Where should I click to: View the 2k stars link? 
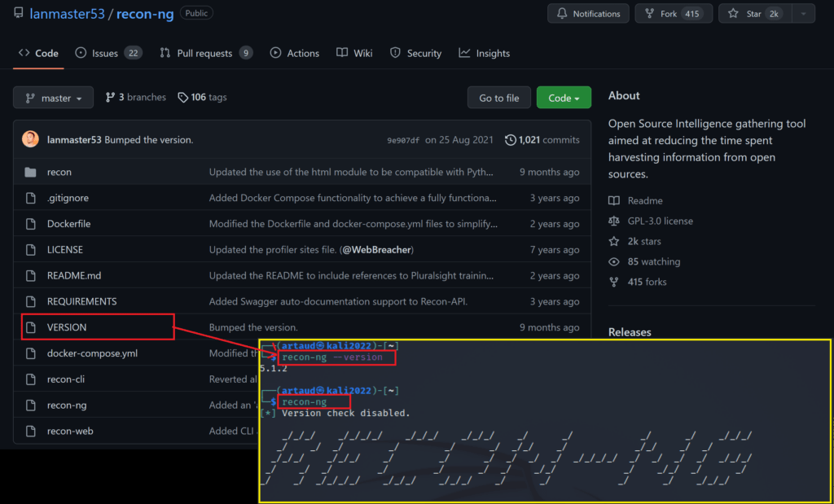pos(644,241)
